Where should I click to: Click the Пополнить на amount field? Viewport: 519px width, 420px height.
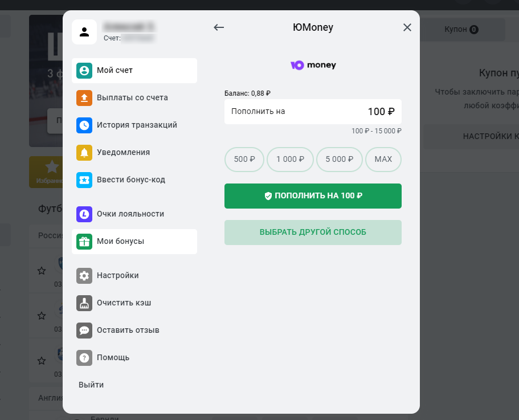313,112
